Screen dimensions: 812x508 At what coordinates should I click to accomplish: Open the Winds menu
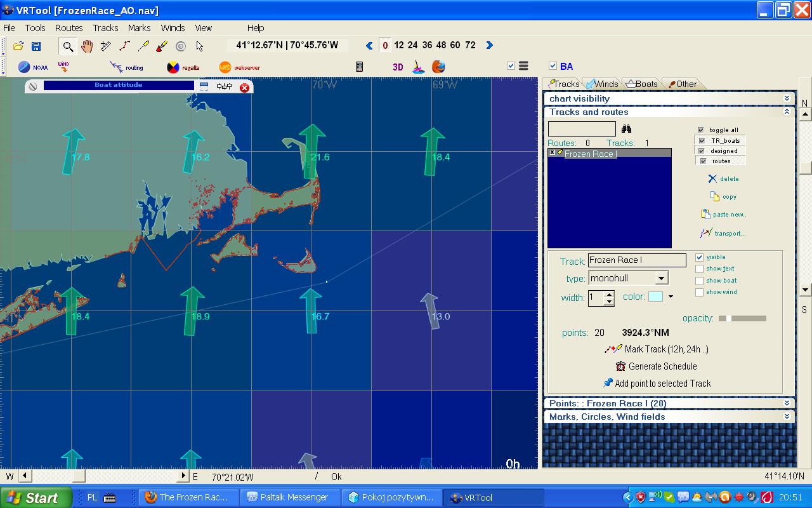click(173, 28)
